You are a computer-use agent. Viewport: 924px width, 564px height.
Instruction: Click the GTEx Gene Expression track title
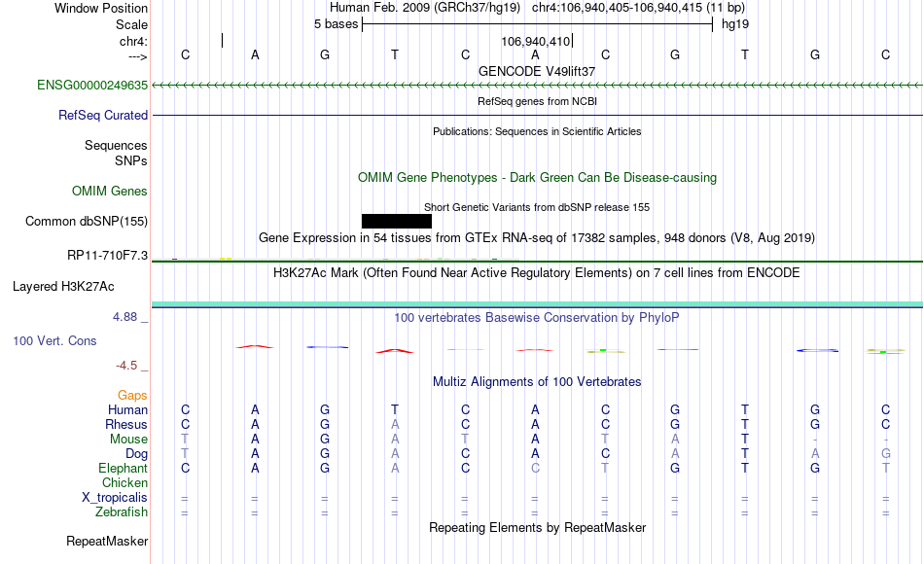(537, 237)
